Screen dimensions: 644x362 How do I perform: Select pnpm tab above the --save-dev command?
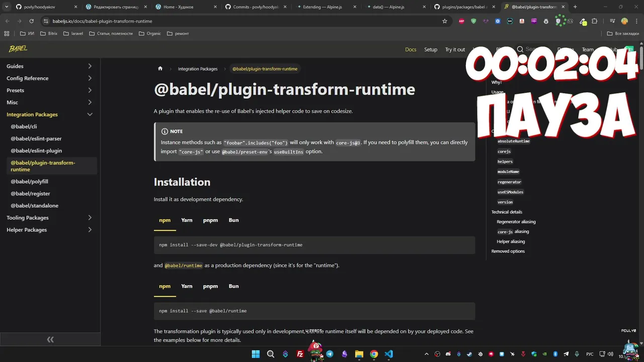(210, 220)
